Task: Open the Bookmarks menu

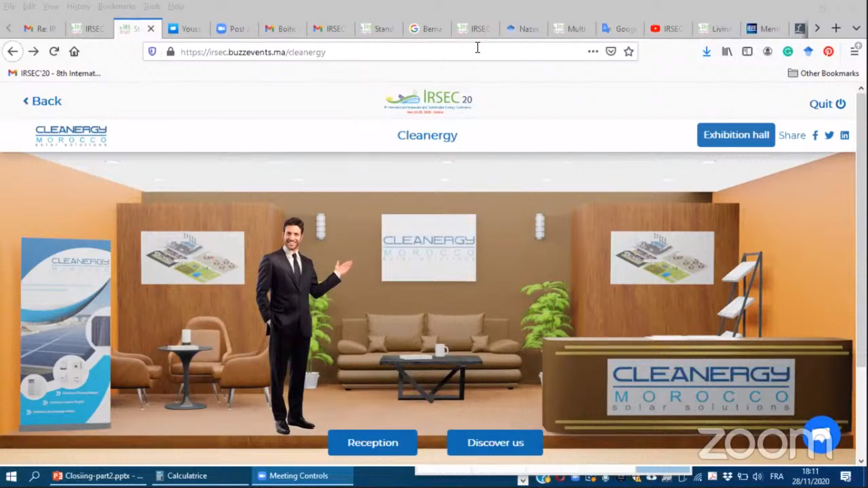Action: (117, 6)
